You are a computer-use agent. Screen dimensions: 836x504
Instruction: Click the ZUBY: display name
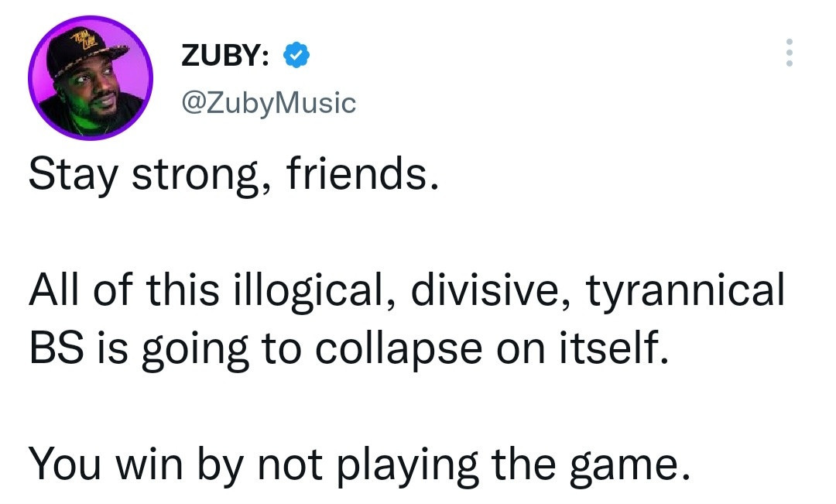[x=224, y=56]
